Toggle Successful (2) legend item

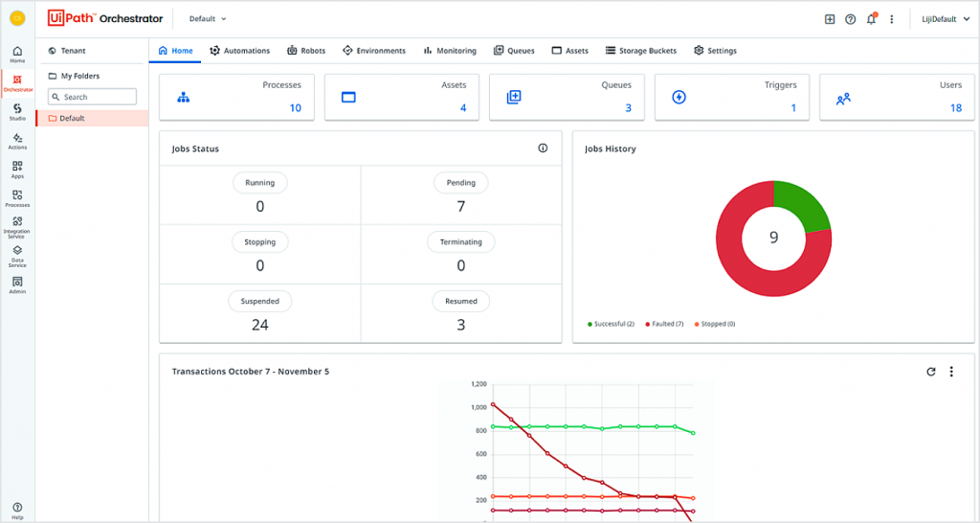tap(611, 324)
